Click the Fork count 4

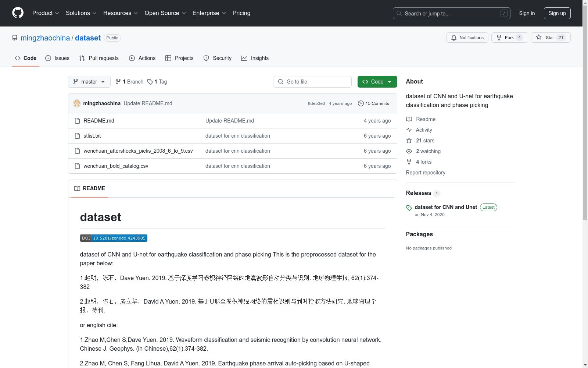(x=519, y=38)
